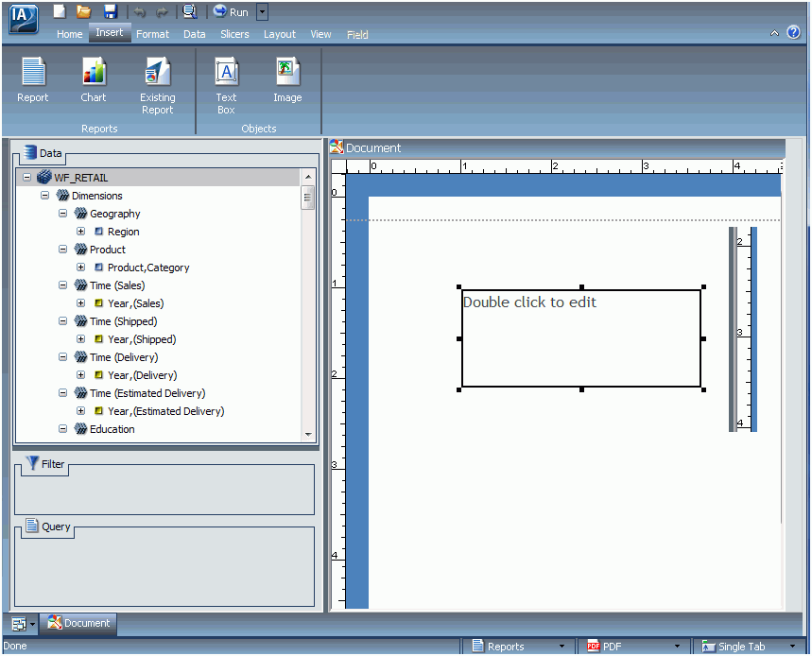Collapse the Time (Delivery) dimension
This screenshot has width=812, height=656.
point(62,356)
